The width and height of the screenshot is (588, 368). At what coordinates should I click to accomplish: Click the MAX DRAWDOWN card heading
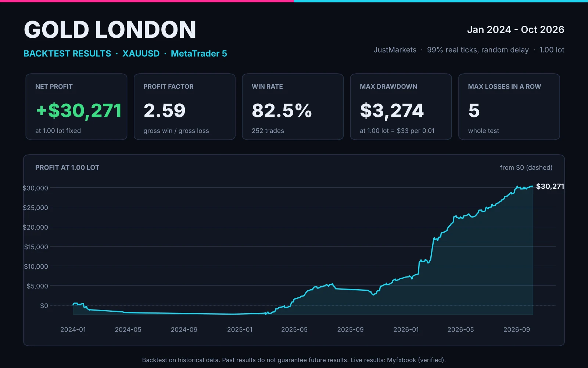(x=388, y=87)
